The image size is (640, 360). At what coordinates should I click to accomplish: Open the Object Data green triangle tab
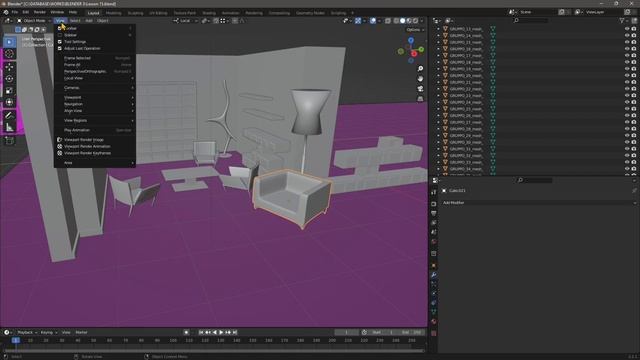coord(433,312)
